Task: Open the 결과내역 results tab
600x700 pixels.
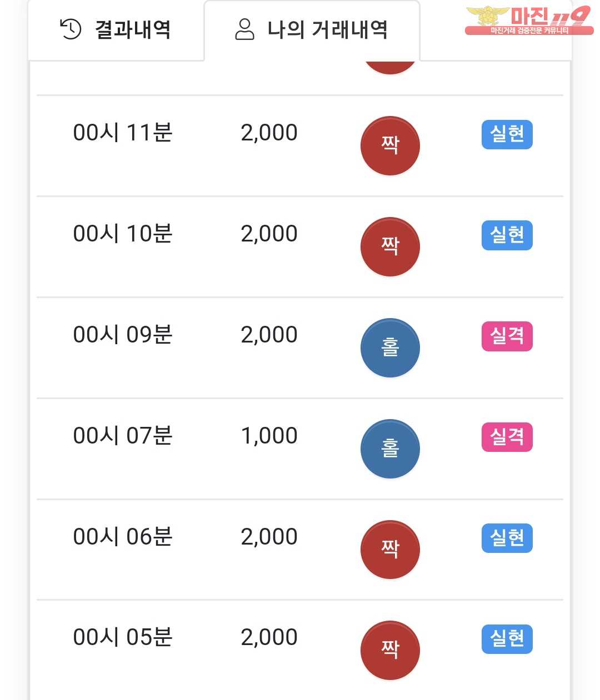Action: tap(116, 30)
